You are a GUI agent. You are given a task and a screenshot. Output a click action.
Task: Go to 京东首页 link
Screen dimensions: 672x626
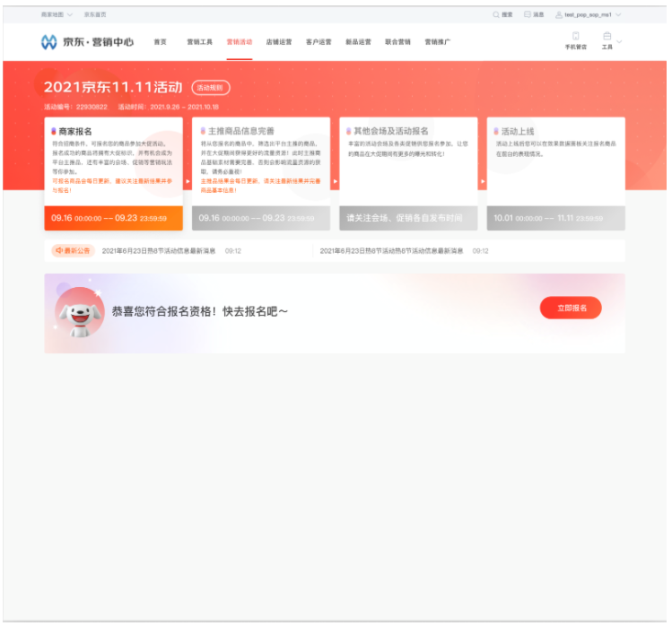pos(95,14)
